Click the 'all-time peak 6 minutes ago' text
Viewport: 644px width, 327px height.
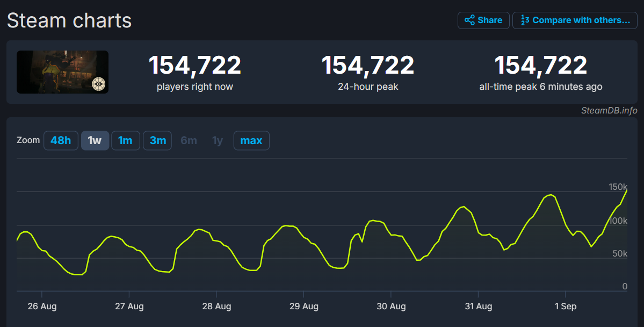click(540, 87)
